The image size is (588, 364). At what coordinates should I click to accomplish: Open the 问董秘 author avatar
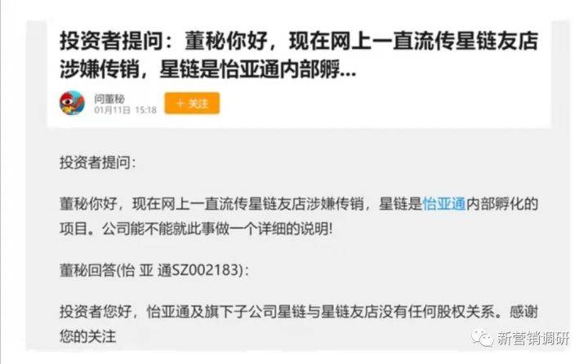73,103
